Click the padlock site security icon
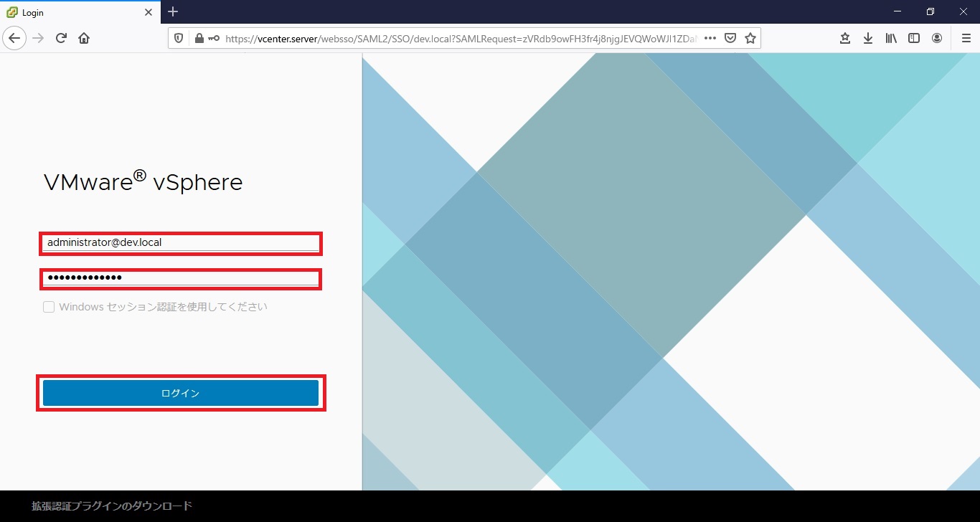Screen dimensions: 980x522 (x=199, y=39)
